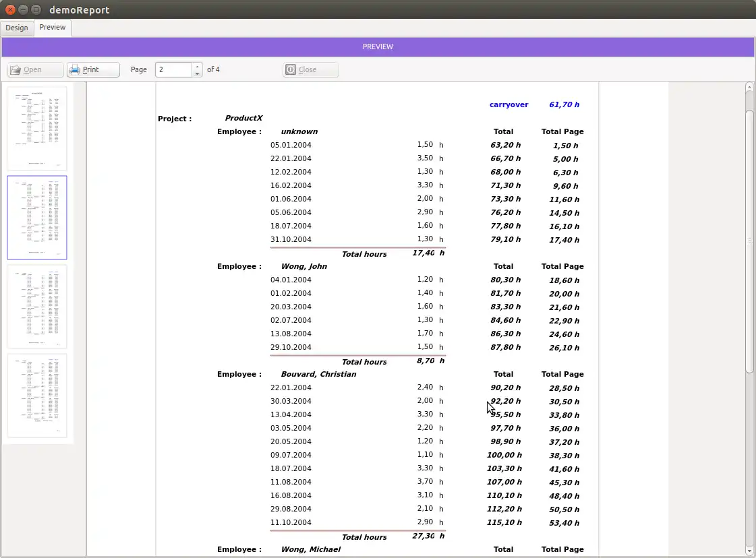Click the Close preview button

click(x=310, y=70)
